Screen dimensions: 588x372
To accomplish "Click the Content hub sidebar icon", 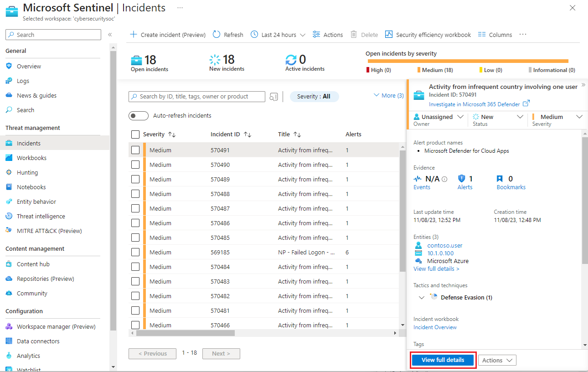I will click(9, 264).
